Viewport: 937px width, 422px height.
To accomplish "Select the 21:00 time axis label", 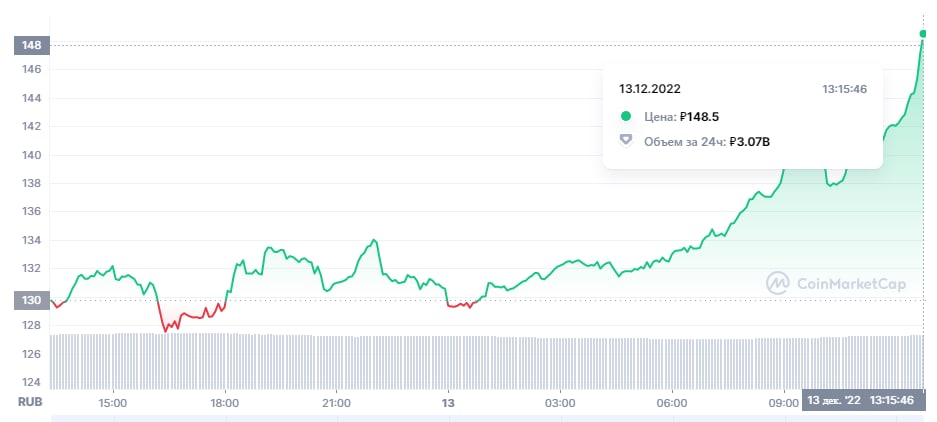I will (336, 402).
